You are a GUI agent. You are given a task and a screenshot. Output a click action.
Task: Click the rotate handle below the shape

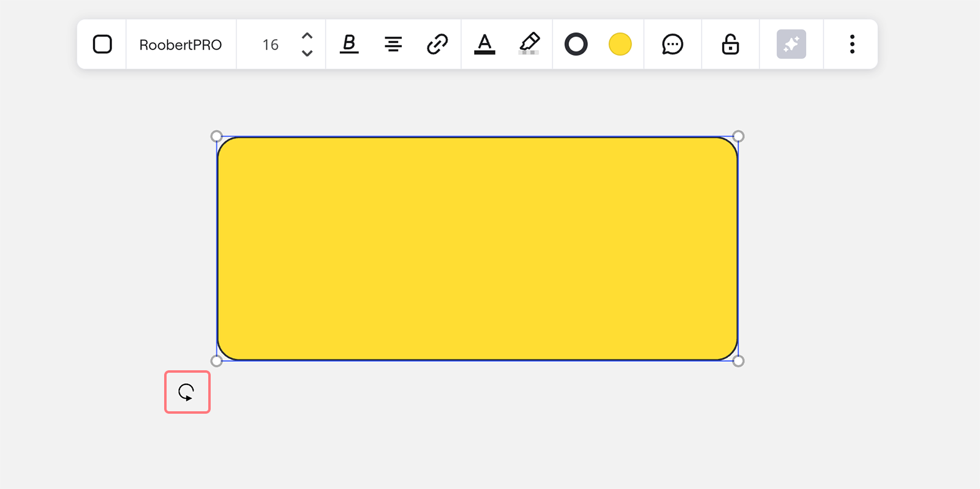(x=187, y=392)
